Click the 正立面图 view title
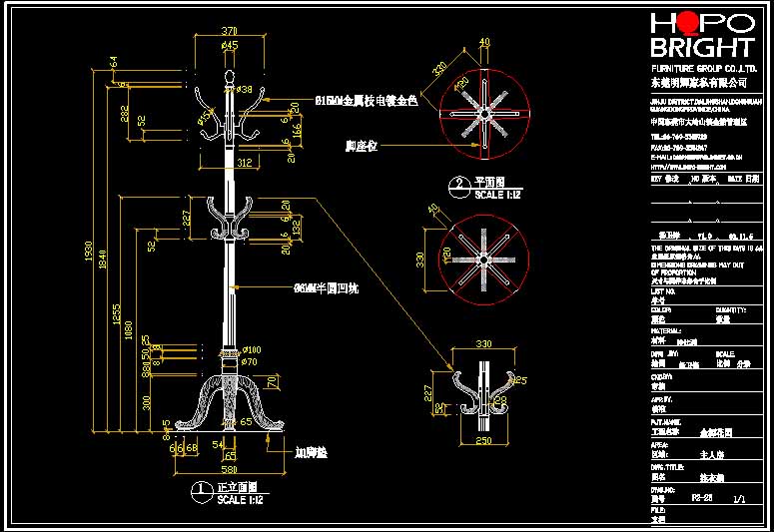The image size is (774, 532). [x=238, y=488]
